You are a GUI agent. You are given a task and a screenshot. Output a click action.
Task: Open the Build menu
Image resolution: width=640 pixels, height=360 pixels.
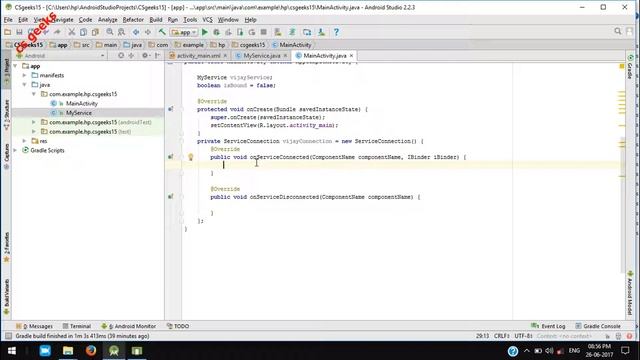pos(156,20)
